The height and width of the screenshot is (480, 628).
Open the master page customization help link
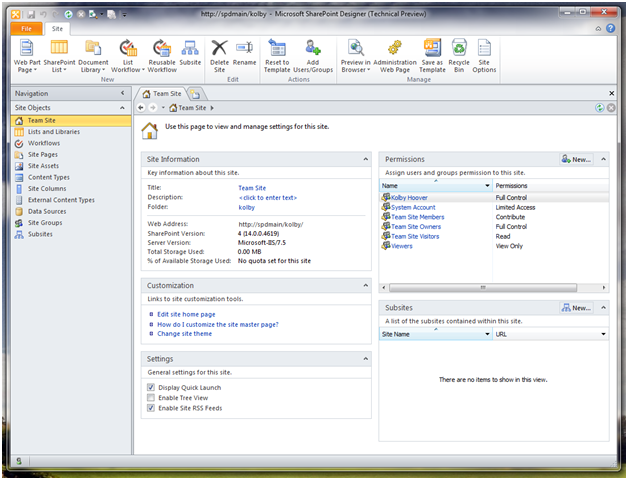217,325
